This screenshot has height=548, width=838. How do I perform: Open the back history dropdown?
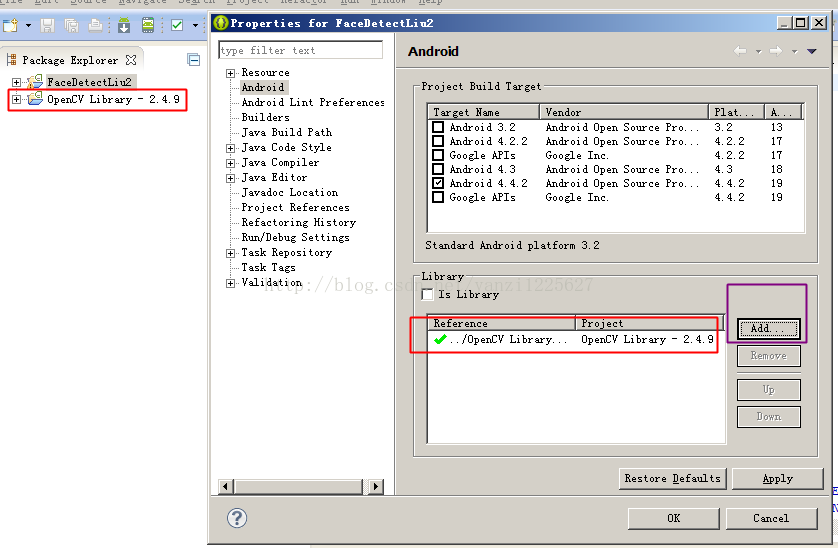758,52
